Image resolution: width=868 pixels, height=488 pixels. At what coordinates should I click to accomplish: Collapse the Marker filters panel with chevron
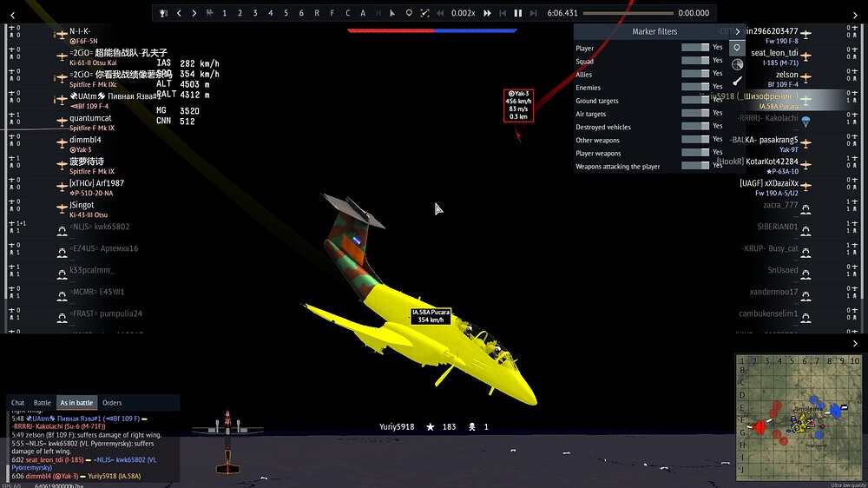(x=737, y=31)
